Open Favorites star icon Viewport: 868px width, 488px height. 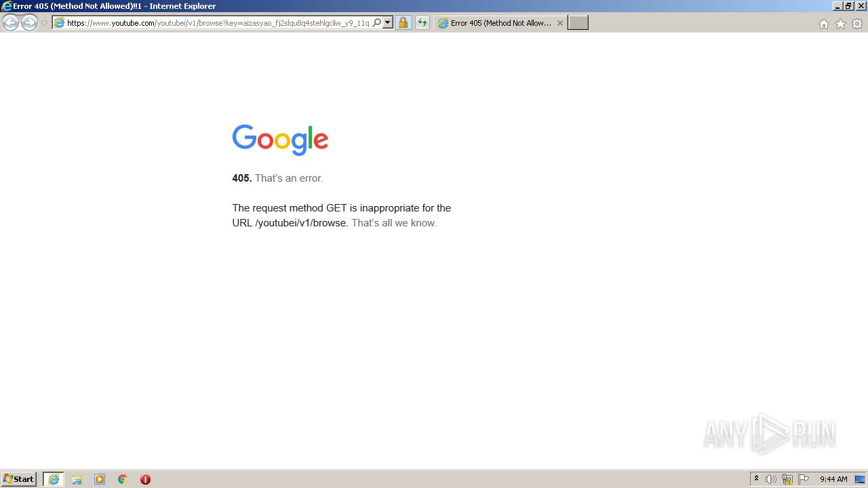(840, 24)
